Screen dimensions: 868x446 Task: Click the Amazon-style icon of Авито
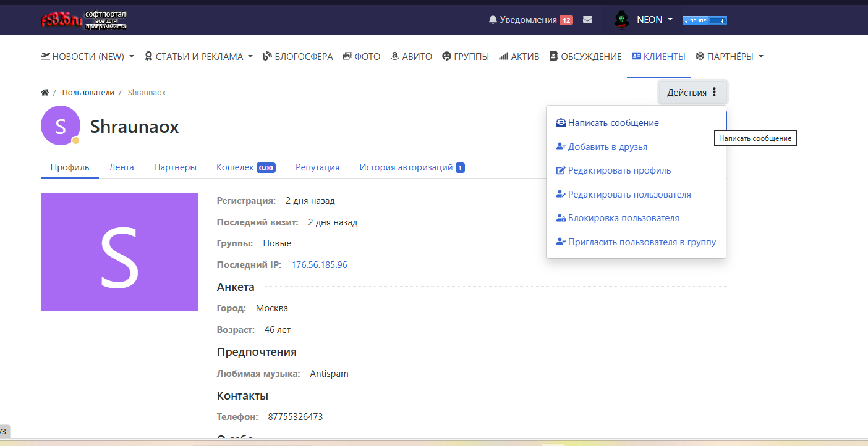click(394, 56)
